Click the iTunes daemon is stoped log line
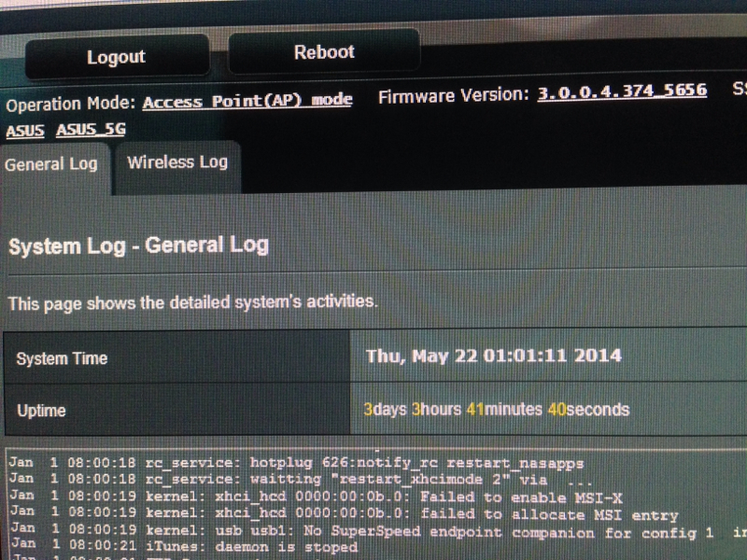This screenshot has width=747, height=560. click(185, 546)
